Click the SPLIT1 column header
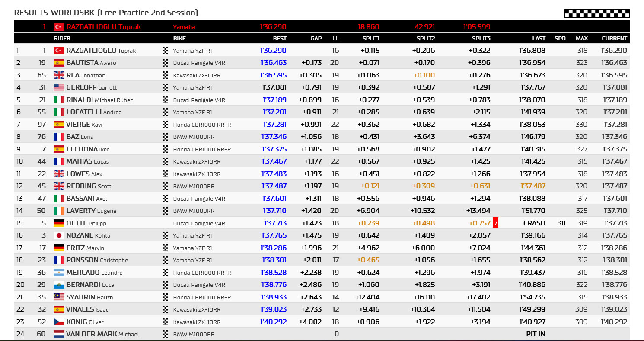 (371, 39)
